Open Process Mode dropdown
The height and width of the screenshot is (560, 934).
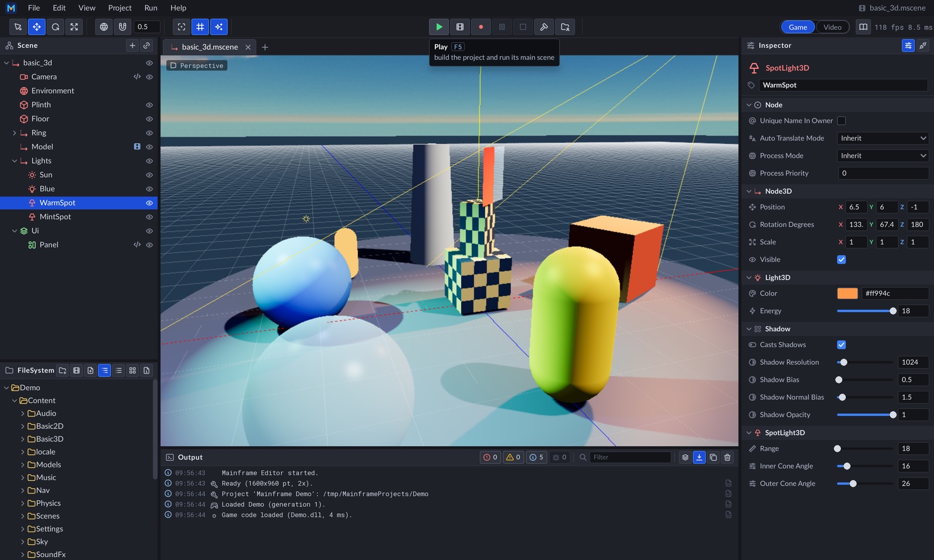pos(883,156)
